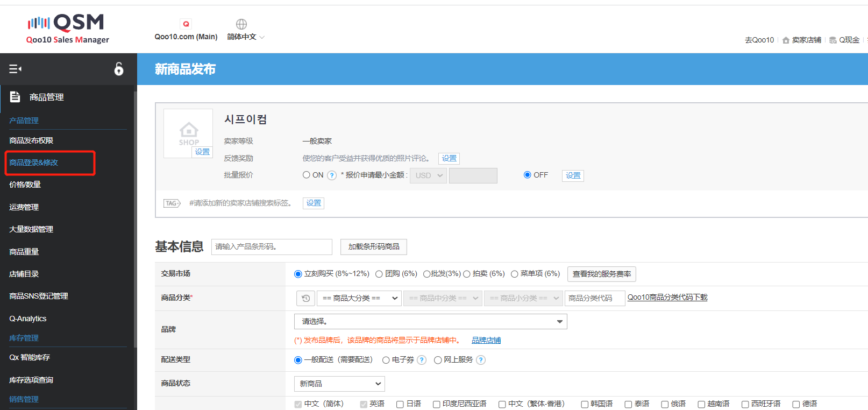Open the 品牌店铺 link

[486, 340]
